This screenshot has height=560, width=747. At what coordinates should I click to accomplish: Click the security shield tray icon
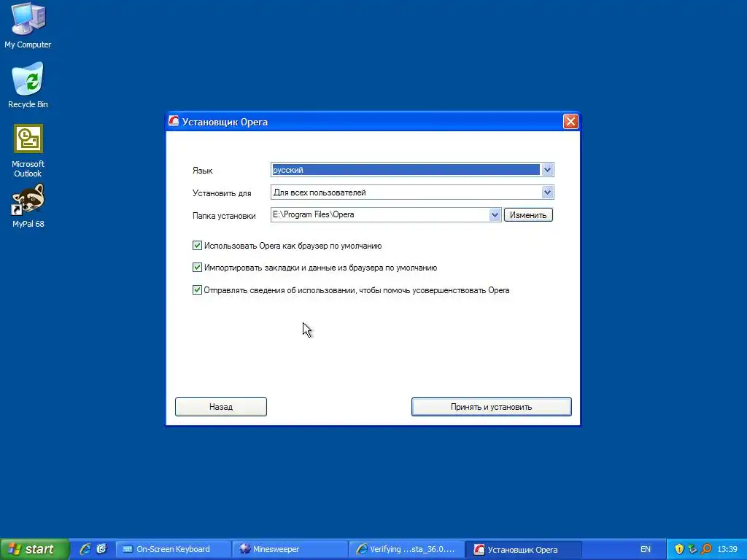tap(679, 549)
